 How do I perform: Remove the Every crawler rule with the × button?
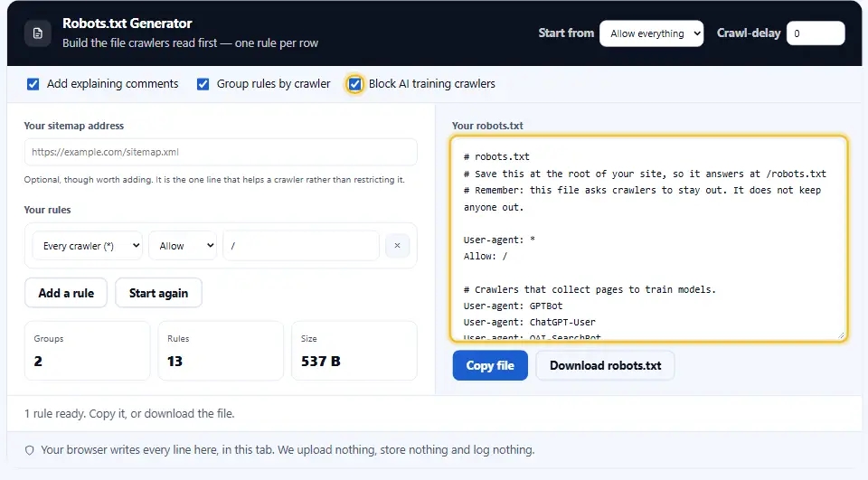point(397,245)
